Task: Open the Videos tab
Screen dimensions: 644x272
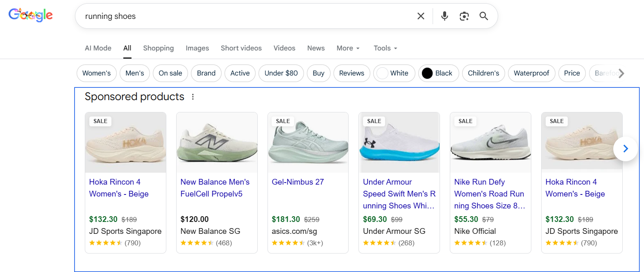Action: (x=284, y=48)
